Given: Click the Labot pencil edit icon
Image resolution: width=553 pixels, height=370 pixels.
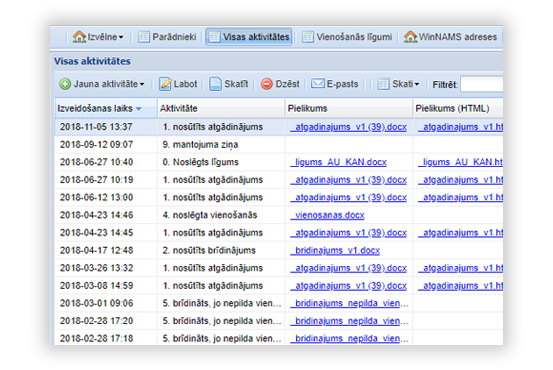Looking at the screenshot, I should click(165, 84).
